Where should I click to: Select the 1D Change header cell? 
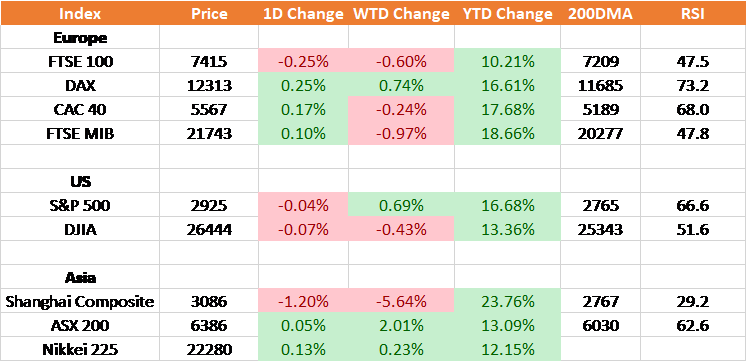(303, 13)
